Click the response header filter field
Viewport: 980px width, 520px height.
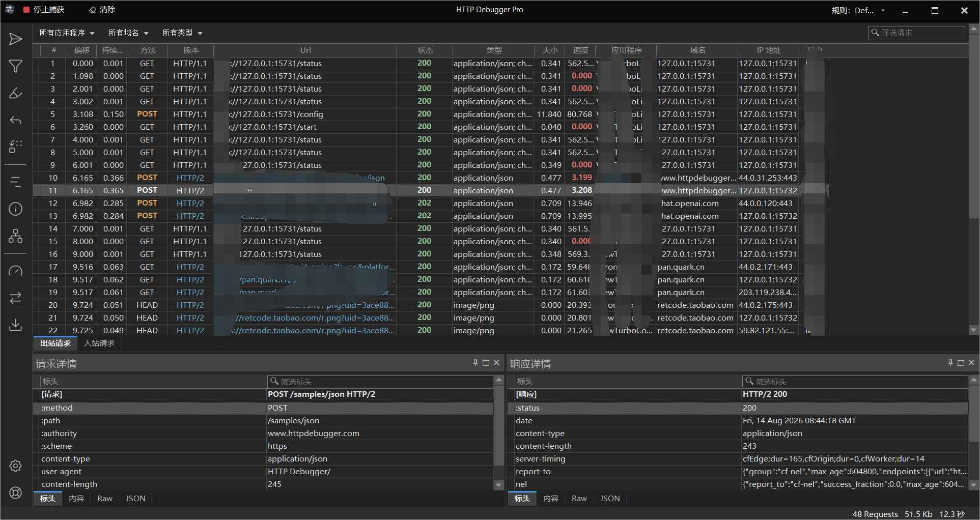pyautogui.click(x=855, y=382)
